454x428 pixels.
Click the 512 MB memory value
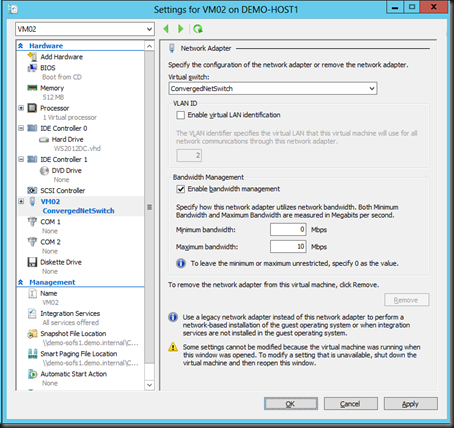53,97
